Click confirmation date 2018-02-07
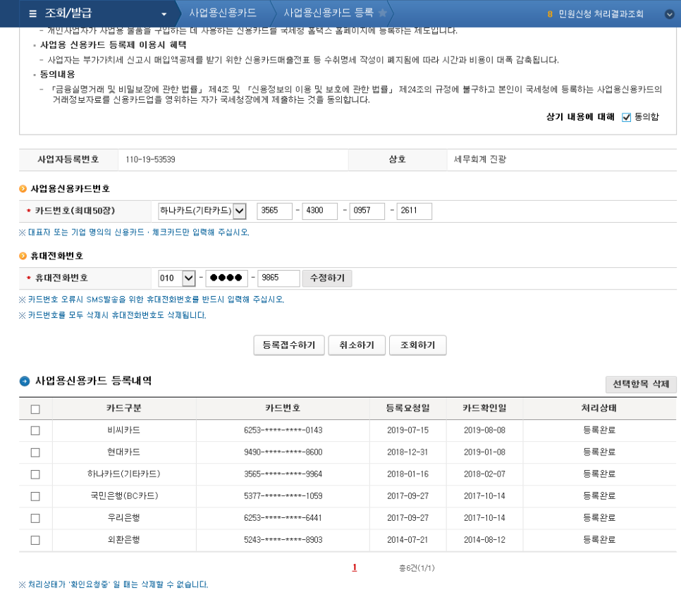The image size is (681, 616). tap(484, 474)
